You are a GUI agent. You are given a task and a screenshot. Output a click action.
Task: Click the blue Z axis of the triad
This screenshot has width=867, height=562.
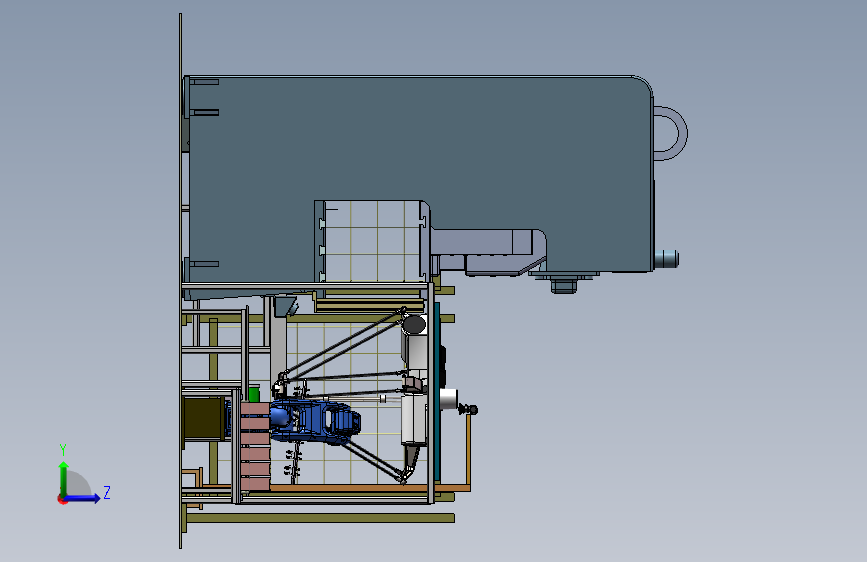click(x=83, y=498)
